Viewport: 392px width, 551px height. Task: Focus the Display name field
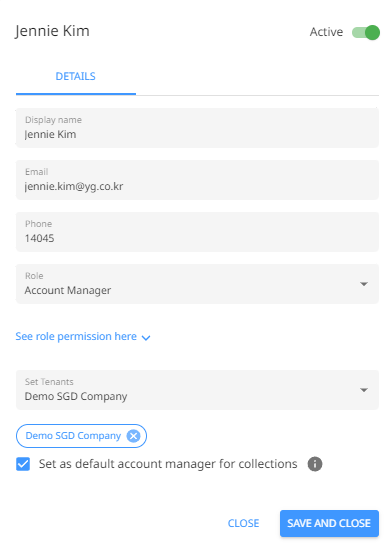click(x=197, y=128)
